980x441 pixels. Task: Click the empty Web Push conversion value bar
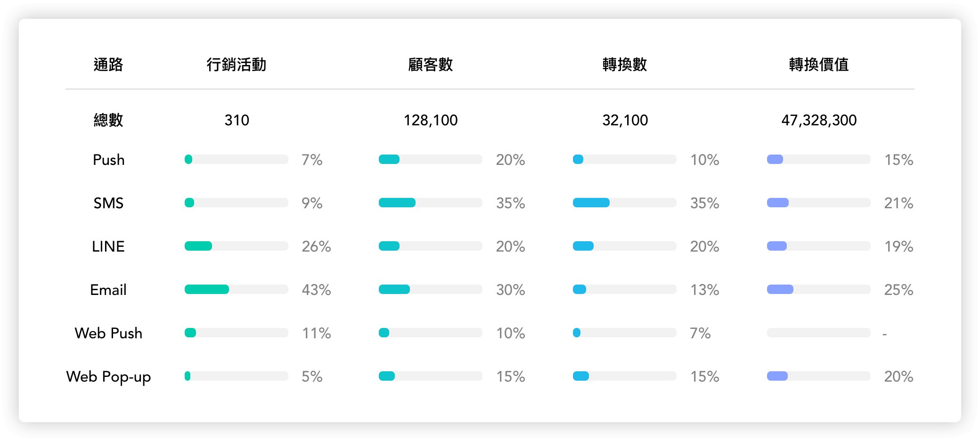(818, 333)
